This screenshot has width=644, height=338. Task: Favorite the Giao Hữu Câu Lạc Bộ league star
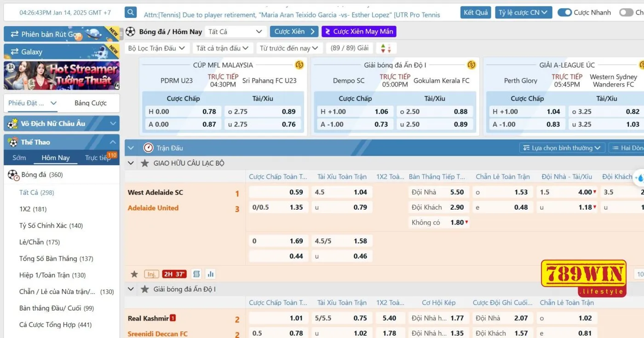(x=145, y=163)
